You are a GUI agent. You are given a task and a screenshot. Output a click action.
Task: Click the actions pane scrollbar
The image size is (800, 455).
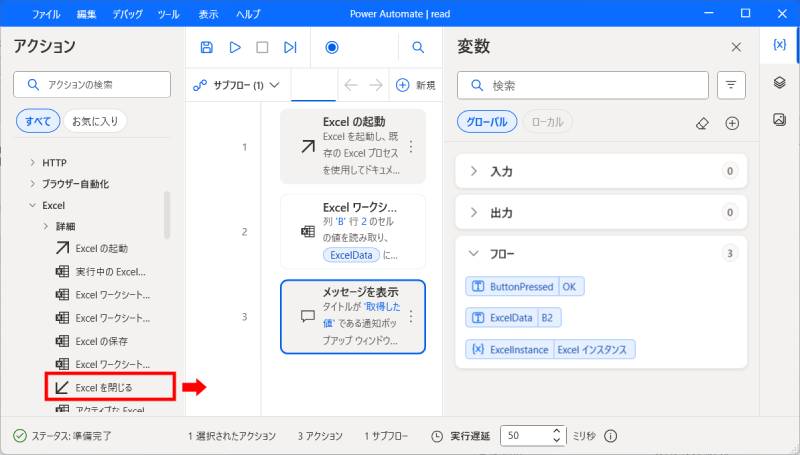click(166, 215)
